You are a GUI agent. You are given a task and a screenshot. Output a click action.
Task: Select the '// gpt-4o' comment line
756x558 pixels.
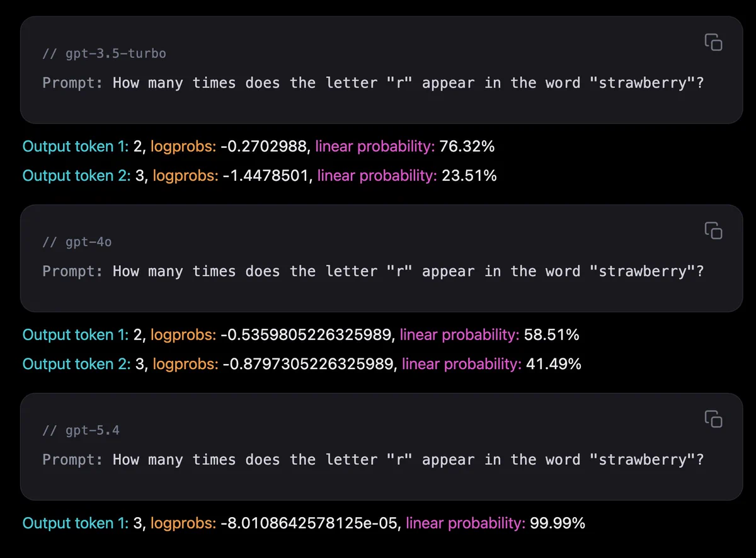pos(77,242)
